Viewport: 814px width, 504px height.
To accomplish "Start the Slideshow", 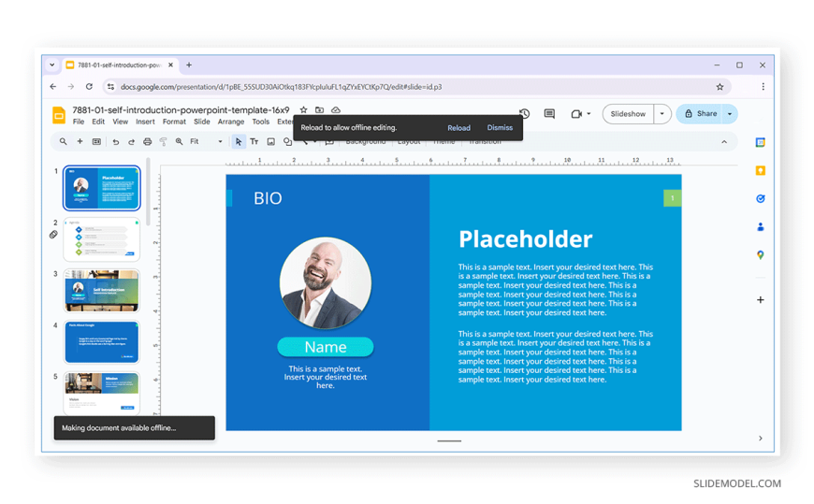I will click(x=628, y=114).
